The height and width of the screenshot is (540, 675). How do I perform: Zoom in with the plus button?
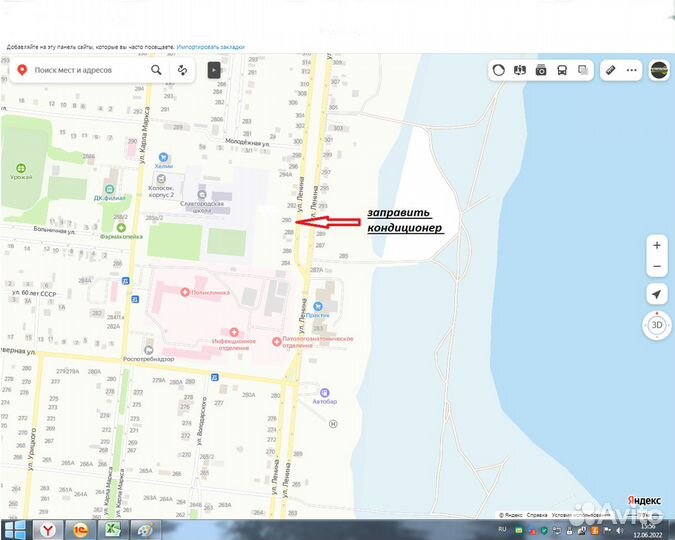pyautogui.click(x=656, y=245)
